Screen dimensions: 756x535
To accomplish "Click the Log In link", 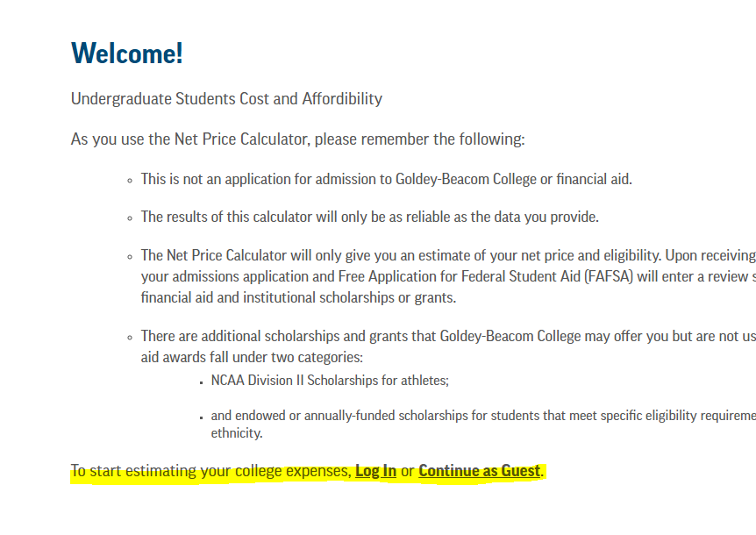I will tap(375, 471).
